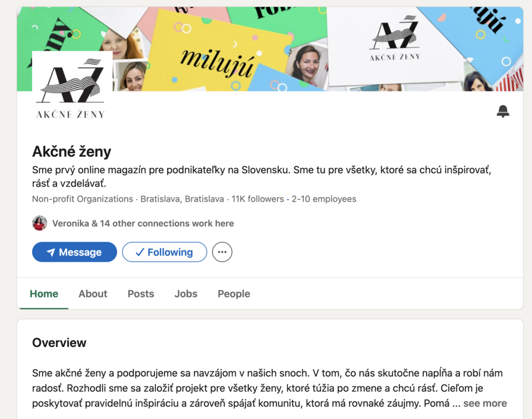Expand overview text with see more

point(485,403)
